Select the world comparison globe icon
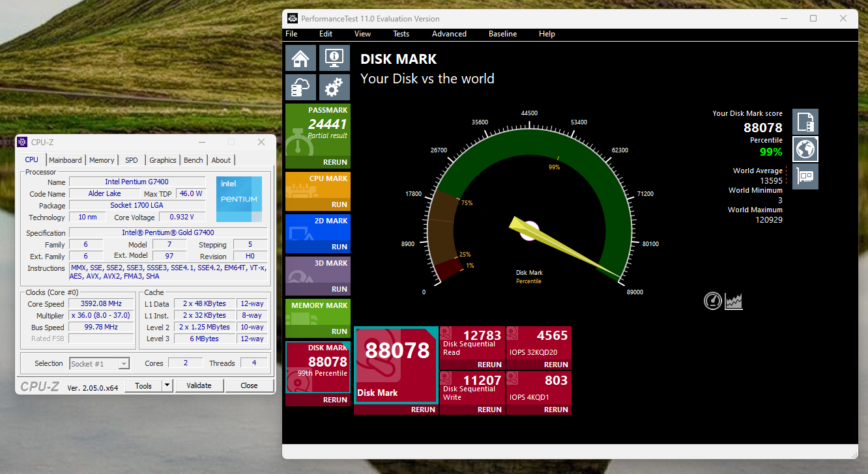 805,149
